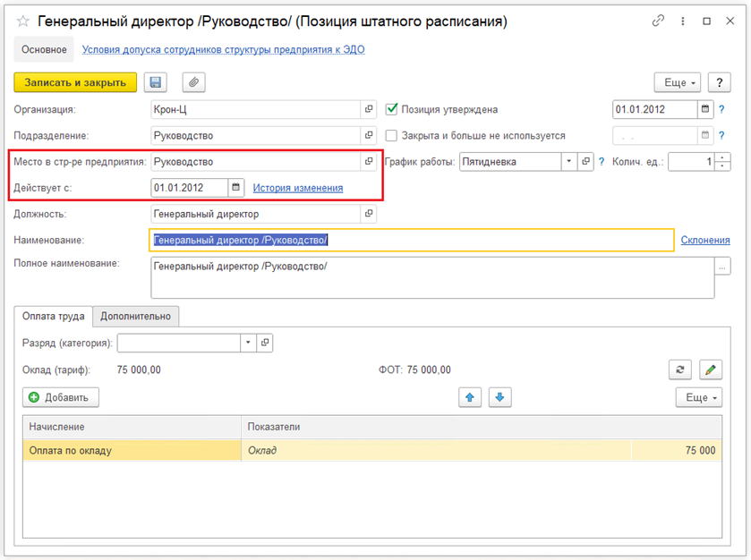Copy the form link via the chain icon
The width and height of the screenshot is (751, 560).
pos(658,21)
